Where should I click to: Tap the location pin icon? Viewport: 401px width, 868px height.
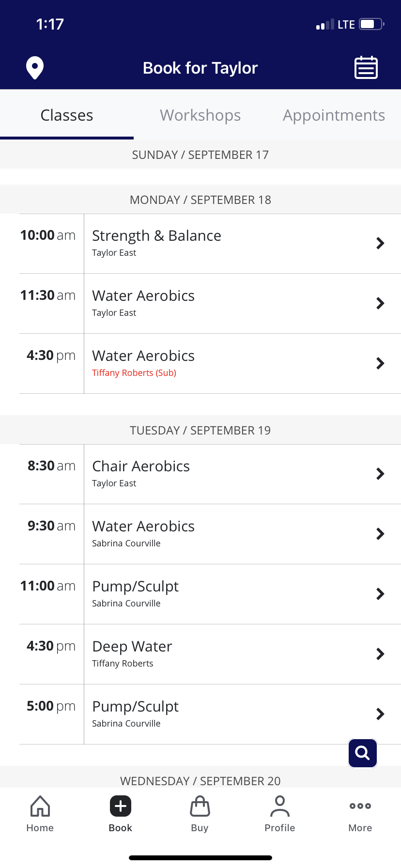(35, 68)
